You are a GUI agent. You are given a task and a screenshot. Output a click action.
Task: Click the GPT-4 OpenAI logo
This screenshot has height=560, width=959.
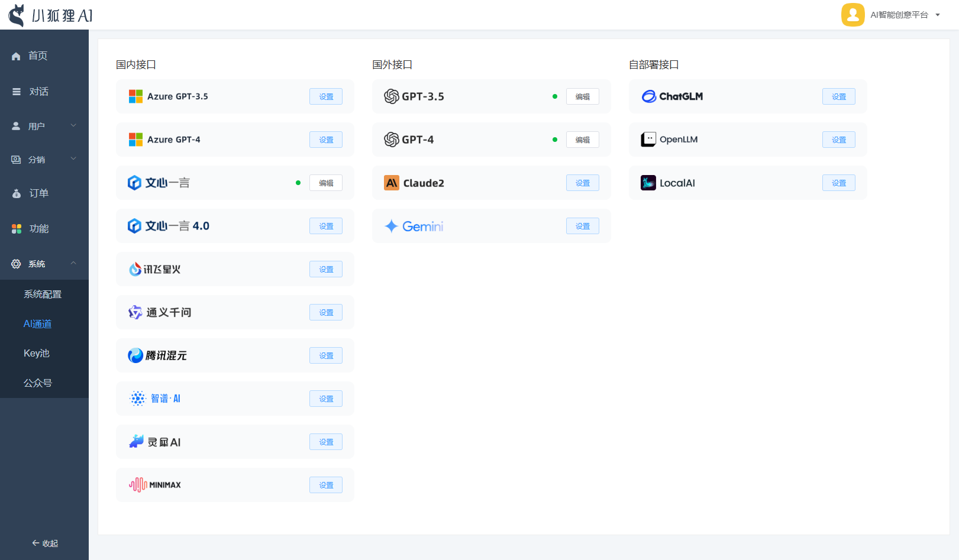pyautogui.click(x=391, y=140)
